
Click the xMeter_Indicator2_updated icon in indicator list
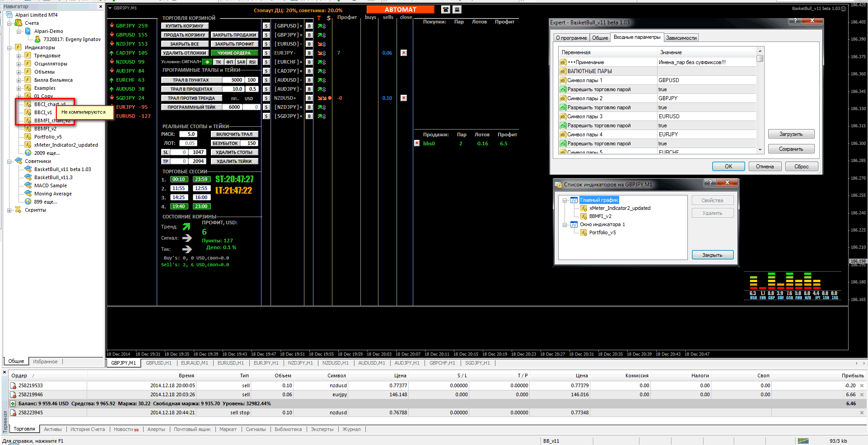click(583, 208)
